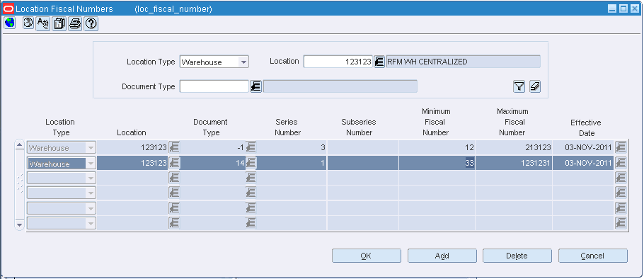Click the OK button
The image size is (644, 279).
pos(366,256)
